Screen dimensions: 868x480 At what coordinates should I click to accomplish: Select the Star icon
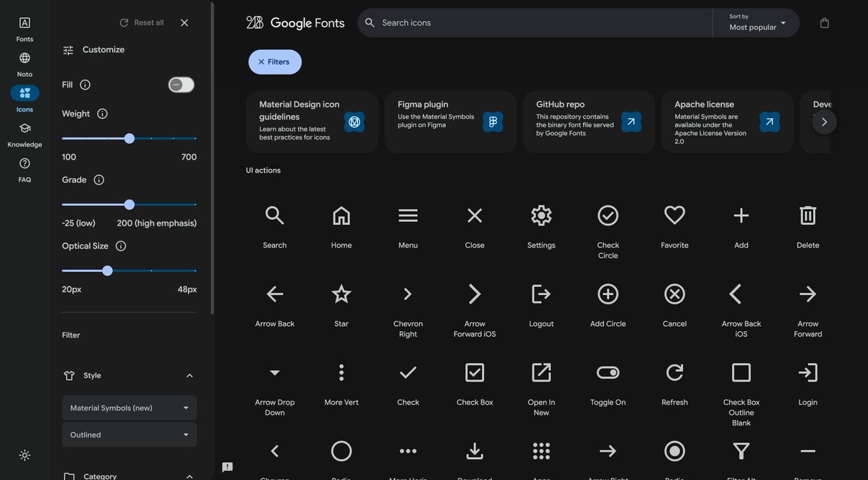coord(341,294)
